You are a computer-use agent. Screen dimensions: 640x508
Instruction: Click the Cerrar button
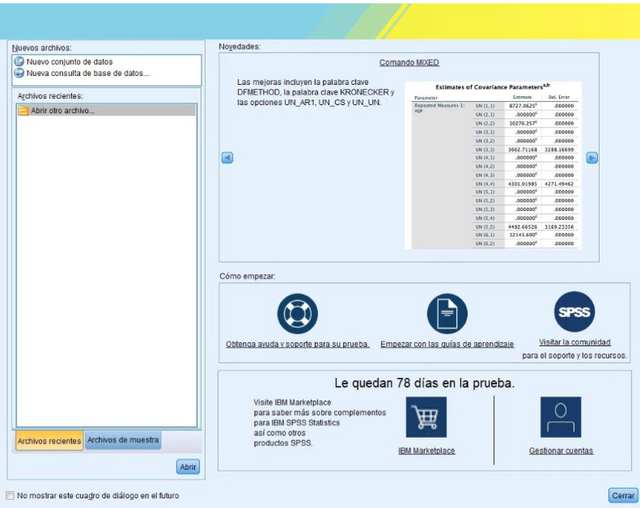pyautogui.click(x=623, y=496)
